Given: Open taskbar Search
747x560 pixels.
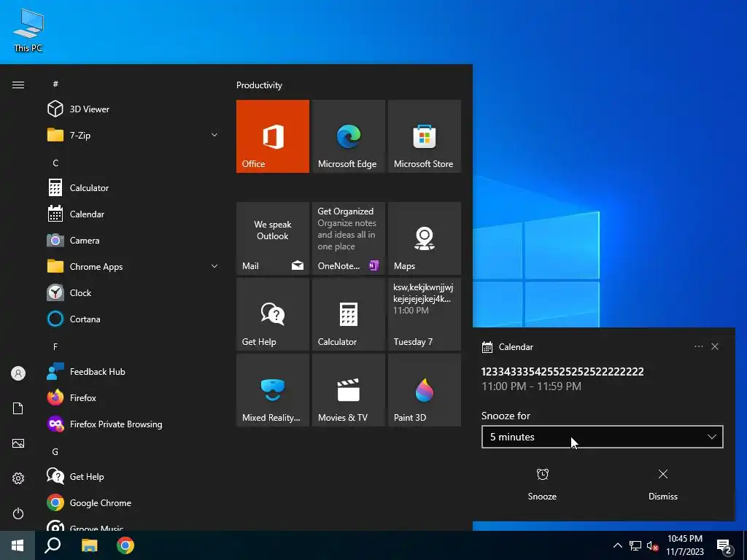Looking at the screenshot, I should [53, 545].
